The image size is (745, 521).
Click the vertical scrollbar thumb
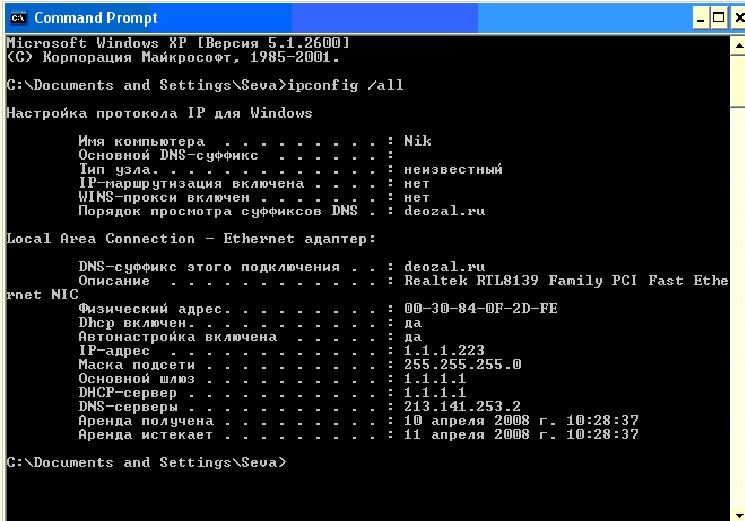click(x=738, y=81)
